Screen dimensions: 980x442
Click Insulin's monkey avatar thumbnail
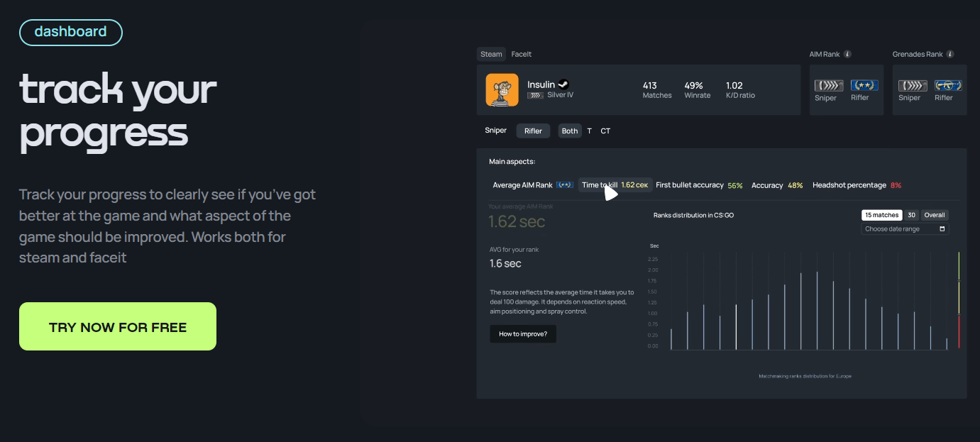(x=502, y=90)
